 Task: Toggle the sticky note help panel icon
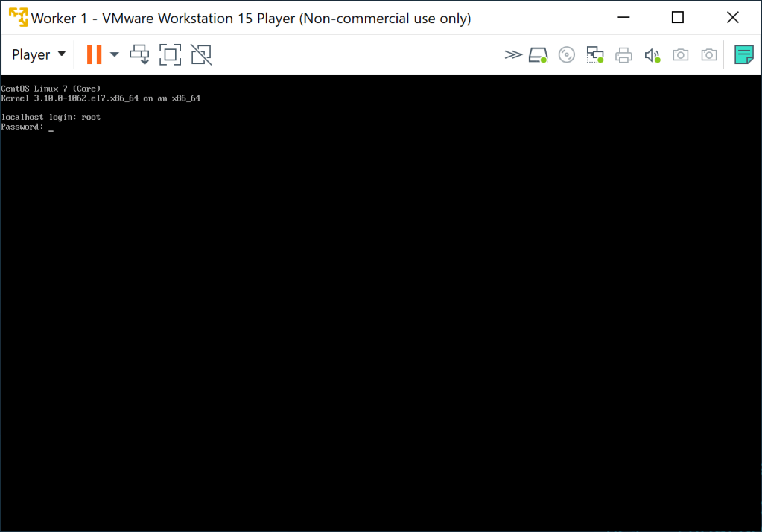click(x=743, y=54)
